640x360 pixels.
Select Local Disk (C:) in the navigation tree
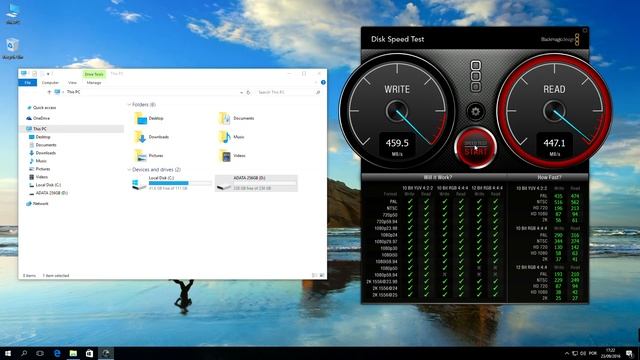coord(48,185)
